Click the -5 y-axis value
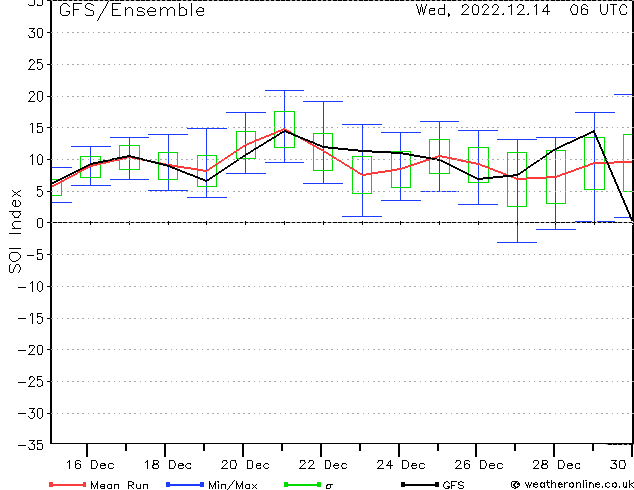This screenshot has height=490, width=634. coord(35,255)
